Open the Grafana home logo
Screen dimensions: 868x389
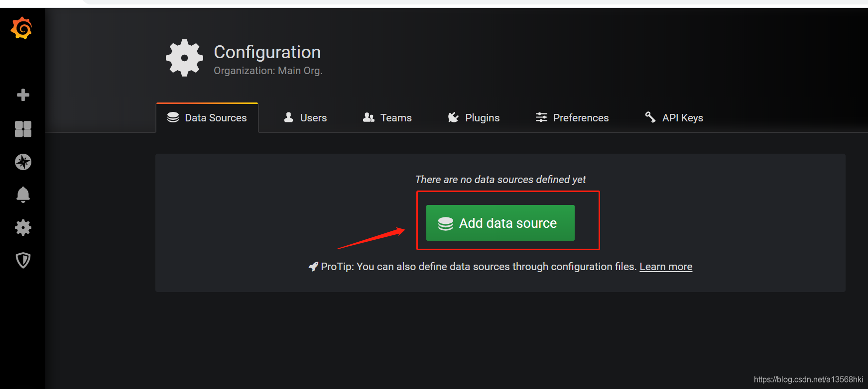pos(22,28)
